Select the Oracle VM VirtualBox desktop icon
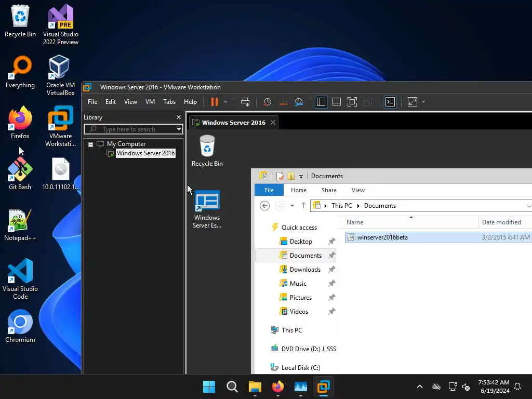This screenshot has width=532, height=399. tap(60, 75)
